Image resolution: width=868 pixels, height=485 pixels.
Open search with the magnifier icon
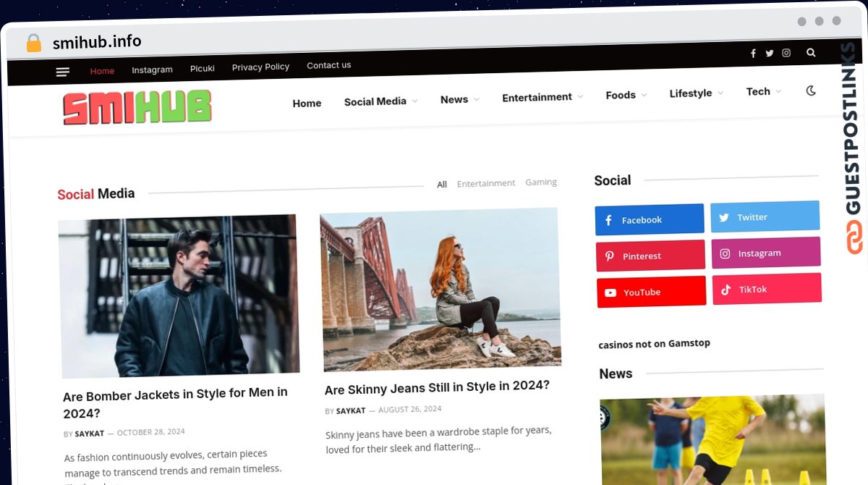point(811,53)
